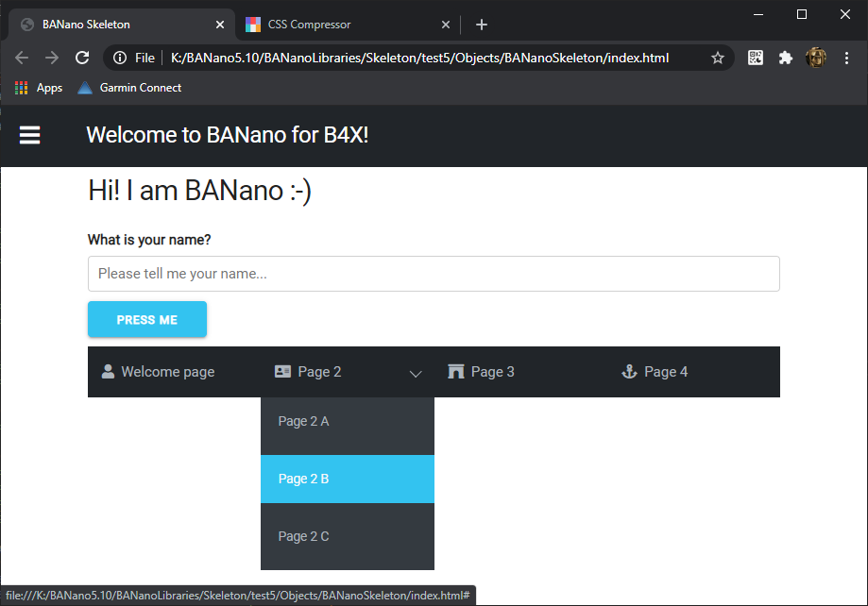
Task: Click the Page 2 ID card icon
Action: [x=282, y=371]
